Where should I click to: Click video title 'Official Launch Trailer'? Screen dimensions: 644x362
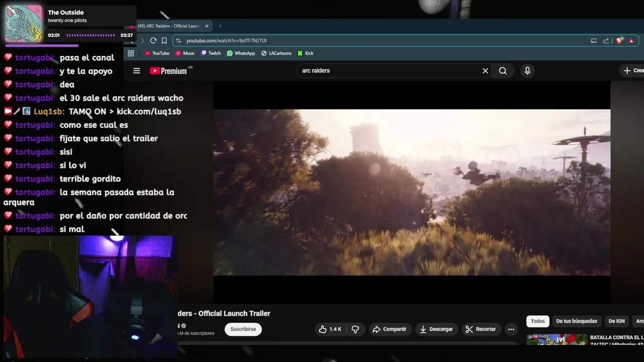pyautogui.click(x=234, y=314)
